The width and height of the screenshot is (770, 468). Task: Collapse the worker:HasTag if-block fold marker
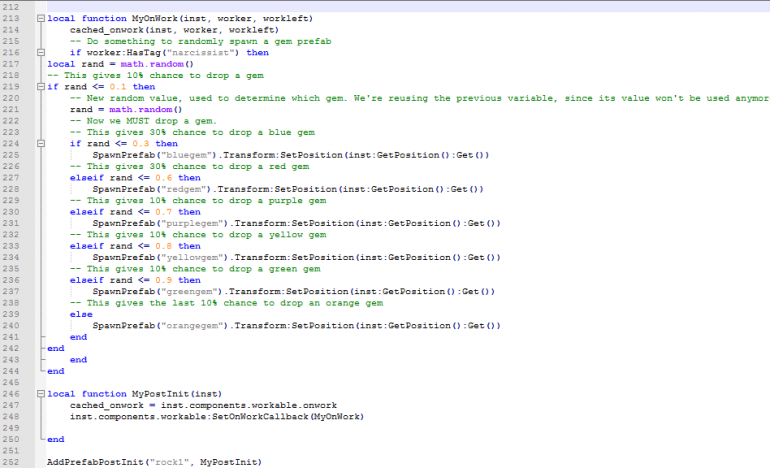coord(39,52)
